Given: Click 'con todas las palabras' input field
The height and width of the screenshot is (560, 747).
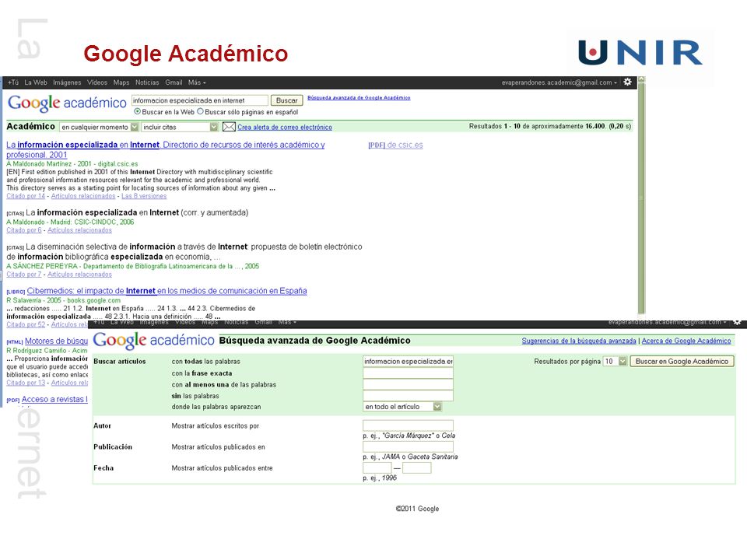Looking at the screenshot, I should click(x=408, y=362).
